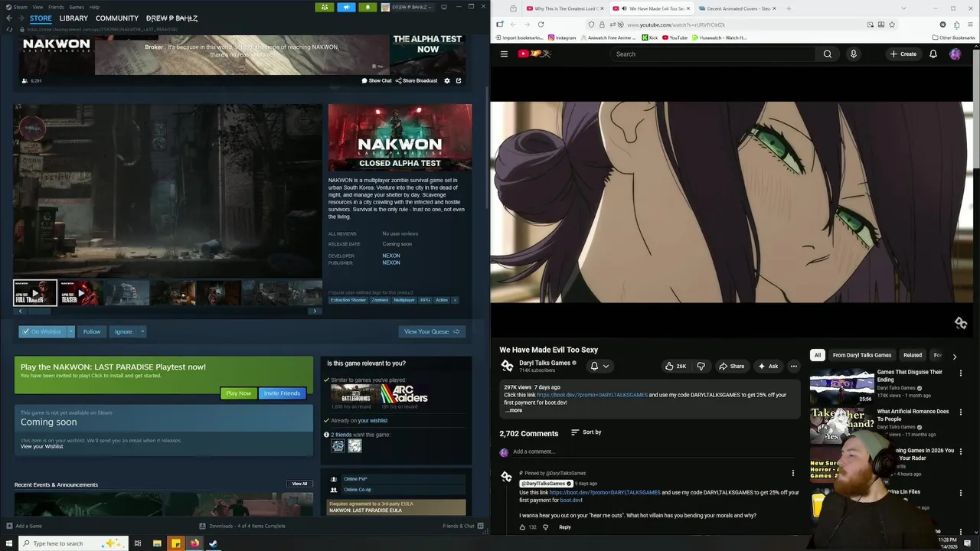List all Firefox tabs dropdown
Image resolution: width=980 pixels, height=551 pixels.
click(904, 8)
